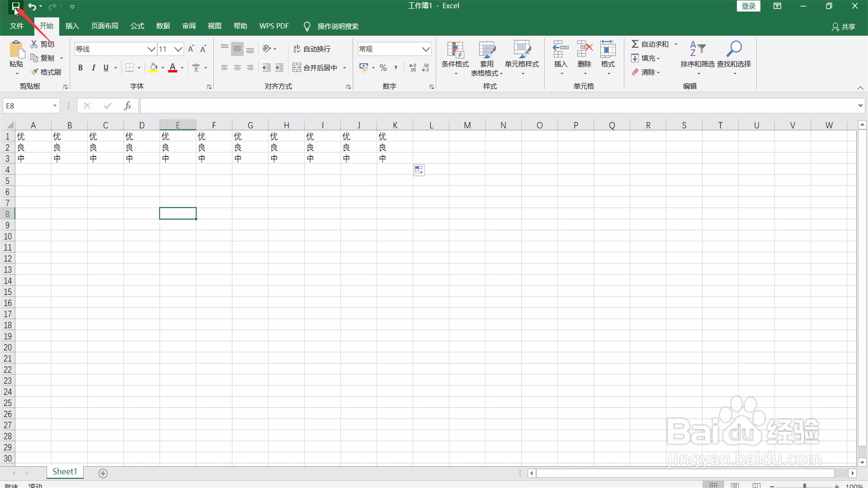Click the Auto Fill Options icon near K4
This screenshot has width=868, height=488.
[419, 170]
